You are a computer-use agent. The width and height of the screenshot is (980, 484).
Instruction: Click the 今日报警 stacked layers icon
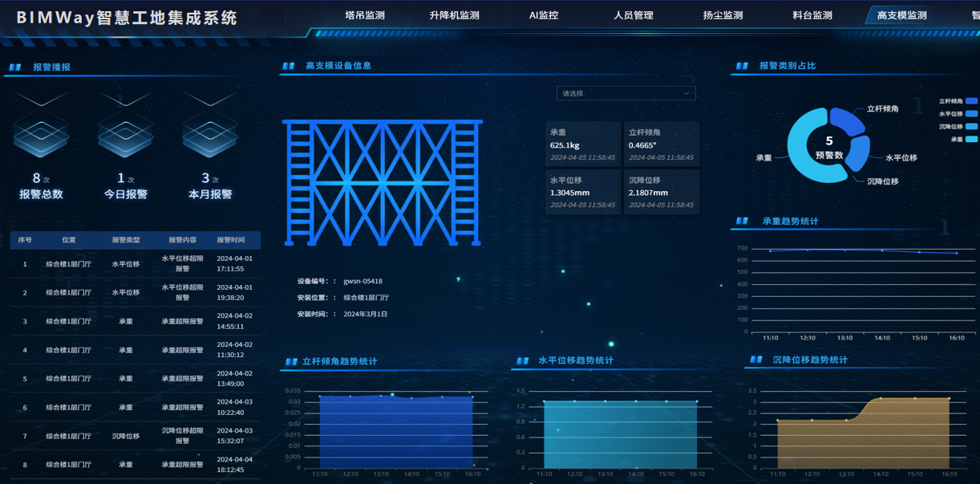(126, 133)
